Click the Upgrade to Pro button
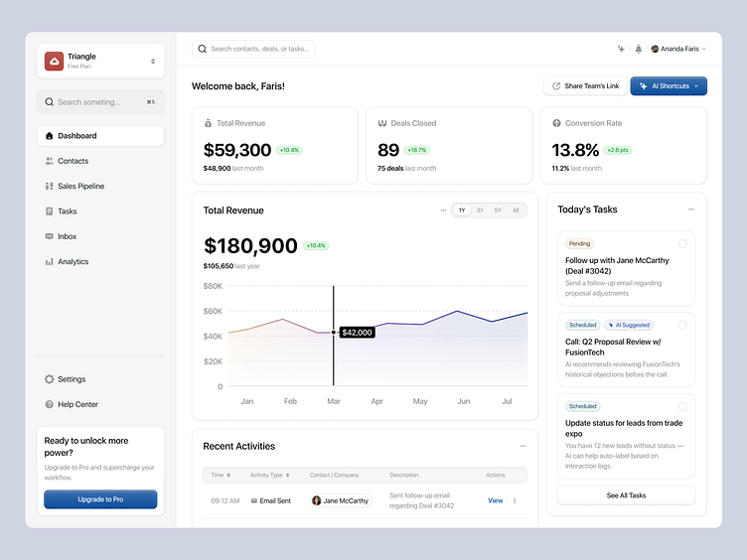The width and height of the screenshot is (747, 560). tap(100, 499)
